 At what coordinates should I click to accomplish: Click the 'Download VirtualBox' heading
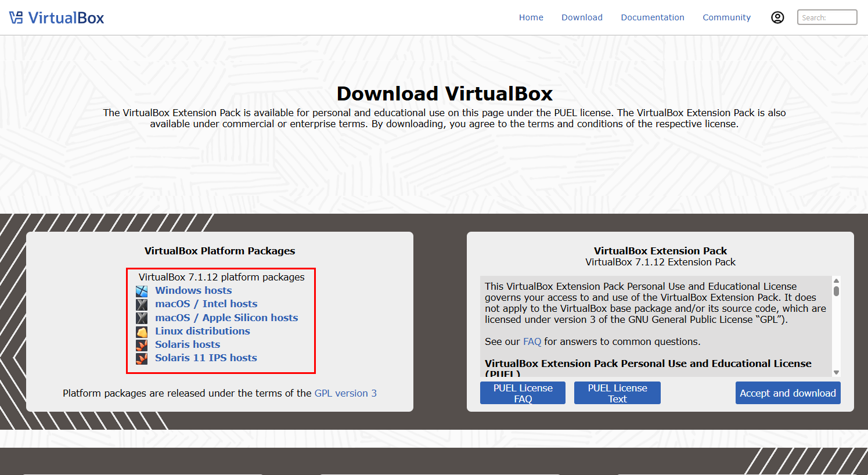pyautogui.click(x=445, y=93)
